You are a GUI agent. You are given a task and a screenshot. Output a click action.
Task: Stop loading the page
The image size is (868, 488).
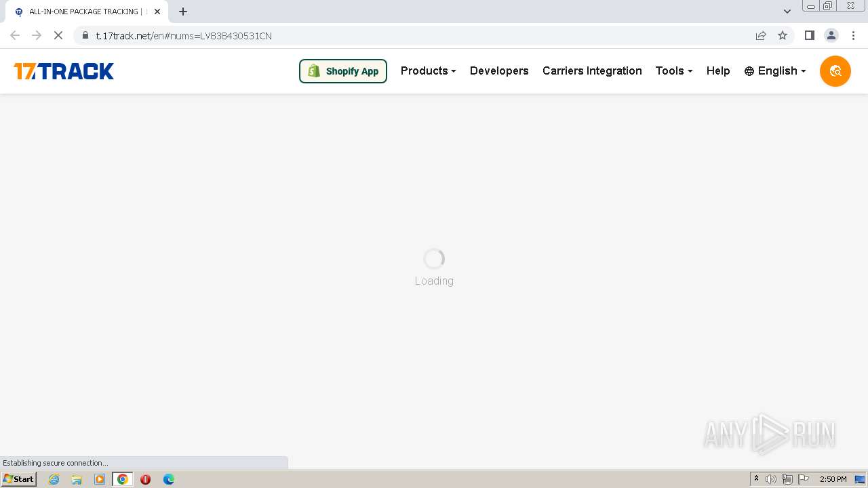(x=58, y=35)
